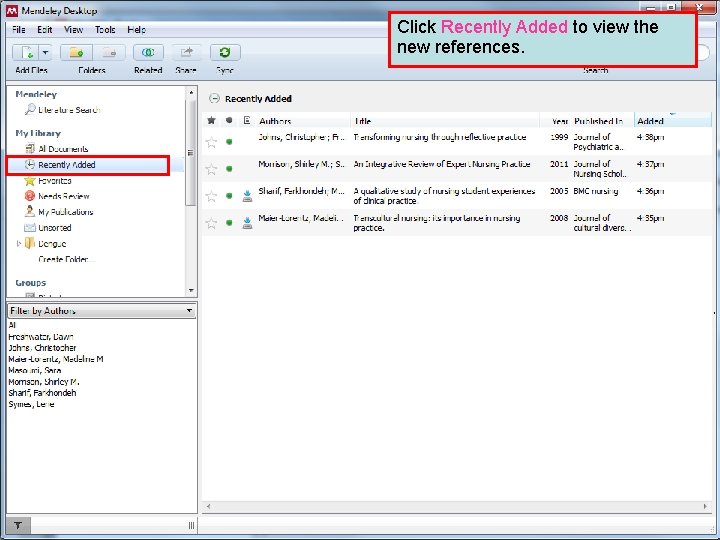Click the Add Files toolbar icon
720x540 pixels.
coord(26,53)
